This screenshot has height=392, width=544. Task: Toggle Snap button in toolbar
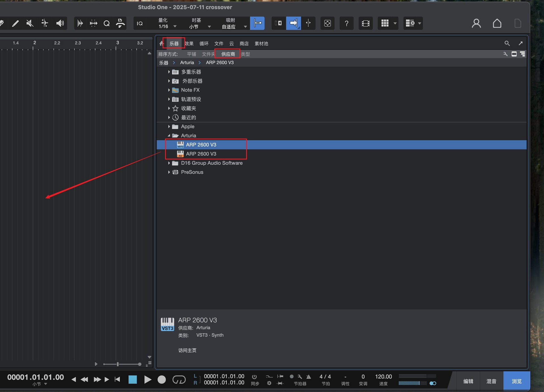(x=257, y=23)
